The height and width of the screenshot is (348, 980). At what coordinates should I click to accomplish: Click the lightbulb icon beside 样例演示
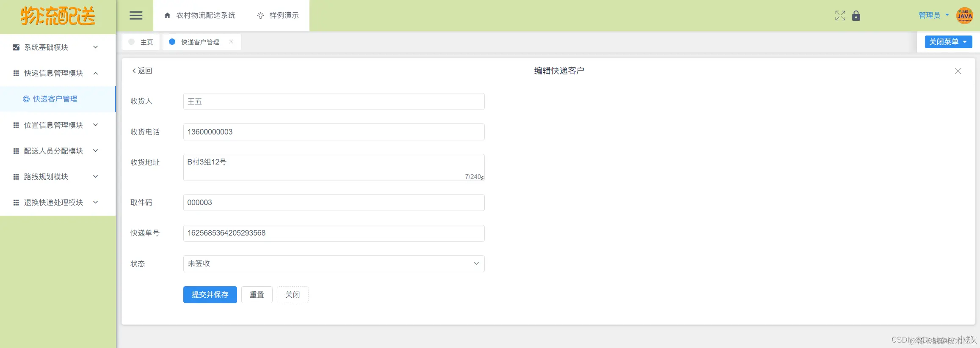260,16
